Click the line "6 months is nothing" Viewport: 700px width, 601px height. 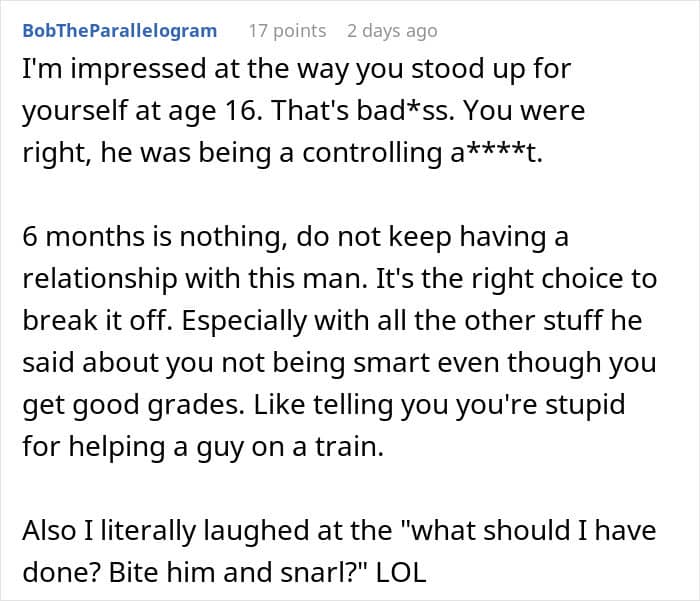[295, 237]
